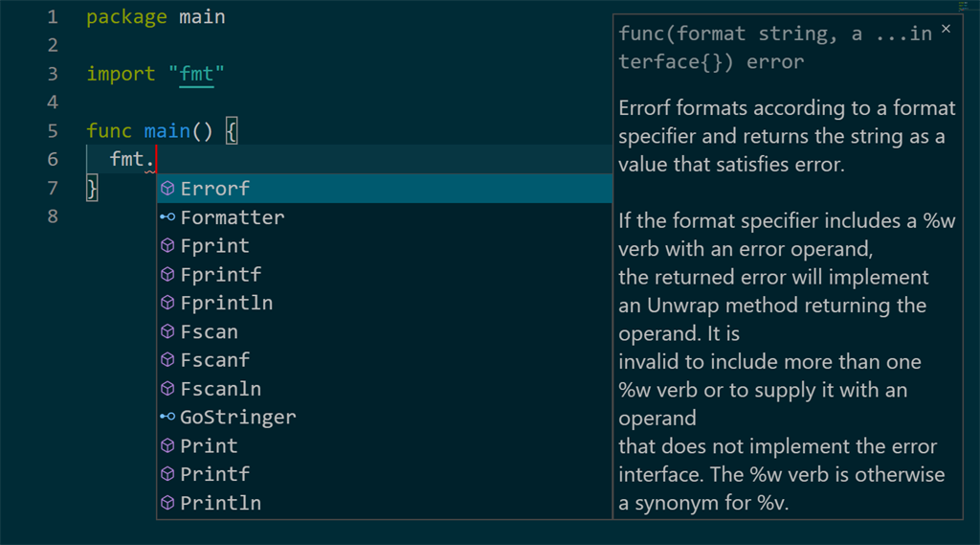The height and width of the screenshot is (545, 980).
Task: Click the closing brace on line 7
Action: [92, 188]
